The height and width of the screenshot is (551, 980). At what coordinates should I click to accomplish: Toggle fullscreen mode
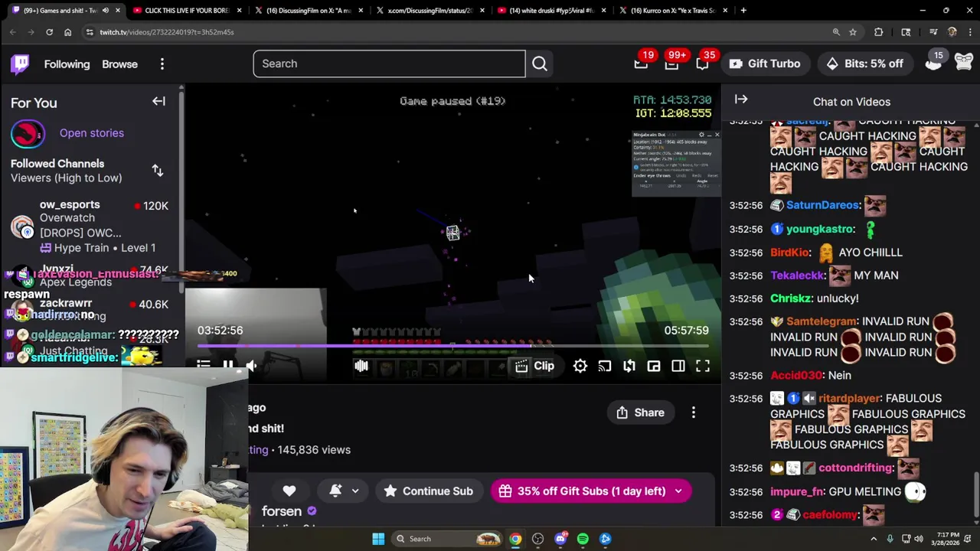click(703, 366)
